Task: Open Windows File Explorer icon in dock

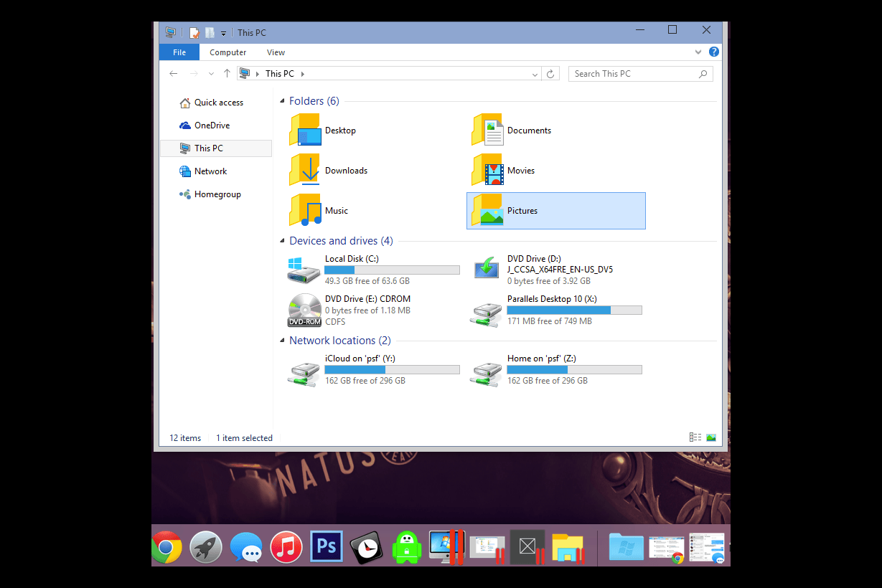Action: 568,548
